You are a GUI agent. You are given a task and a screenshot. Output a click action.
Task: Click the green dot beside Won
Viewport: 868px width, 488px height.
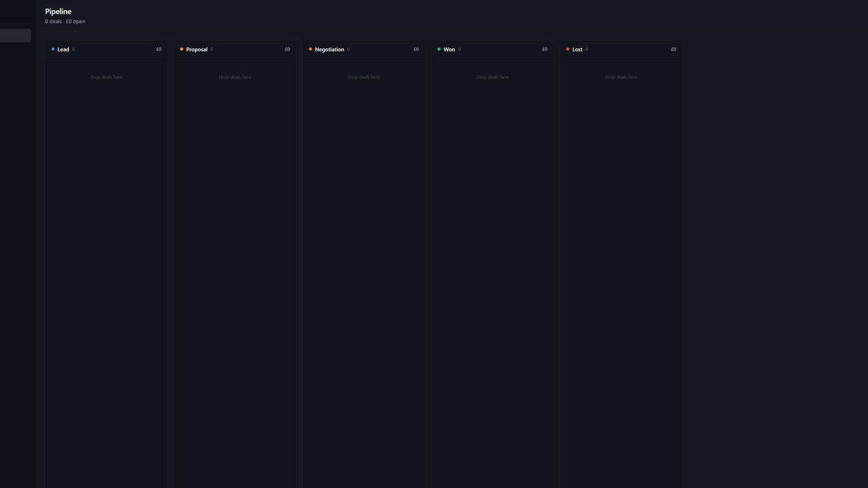439,49
